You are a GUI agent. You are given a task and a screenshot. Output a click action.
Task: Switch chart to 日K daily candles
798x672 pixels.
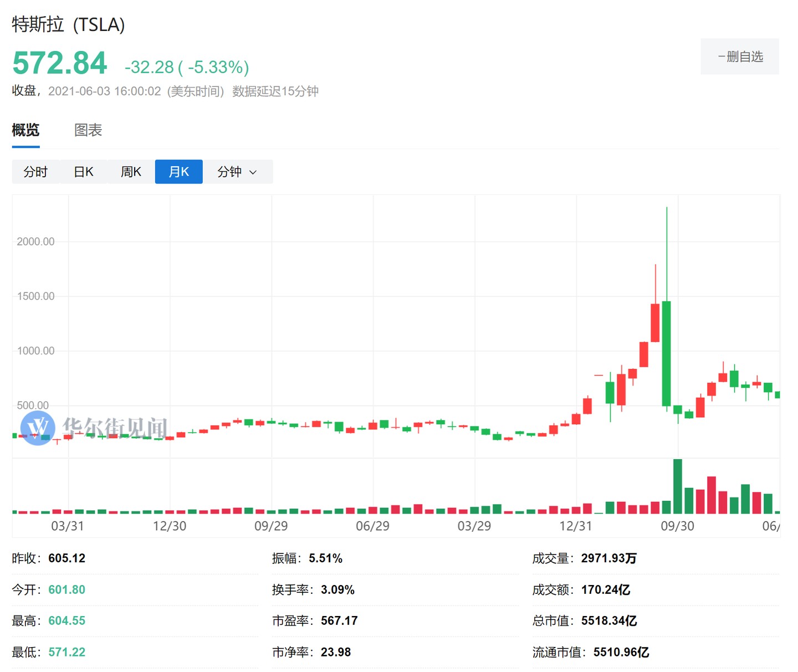tap(83, 172)
